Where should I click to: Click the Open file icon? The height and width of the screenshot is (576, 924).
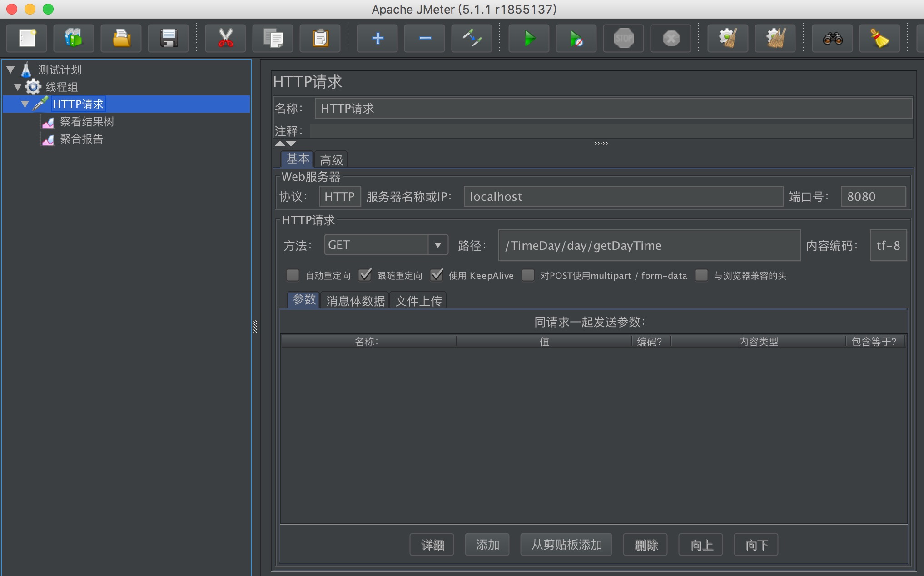(x=121, y=38)
